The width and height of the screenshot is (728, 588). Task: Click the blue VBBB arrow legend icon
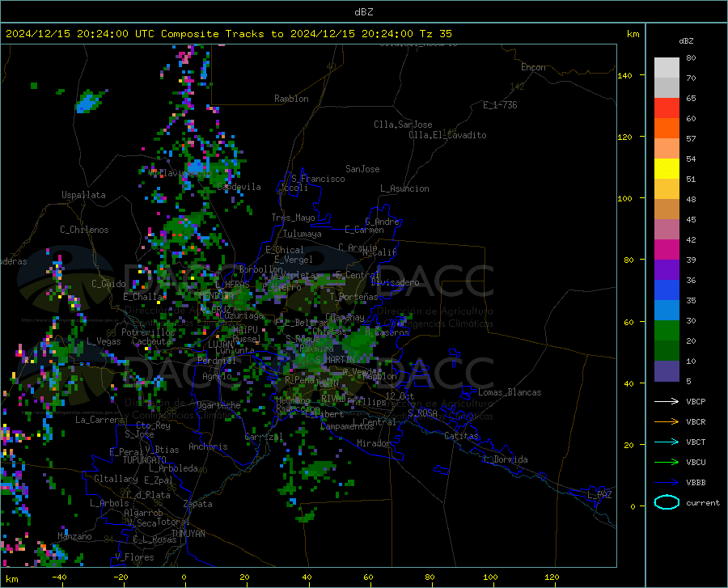pyautogui.click(x=667, y=482)
